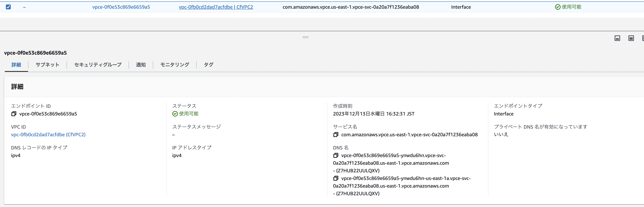Switch to medium bottom panel size icon

point(631,38)
